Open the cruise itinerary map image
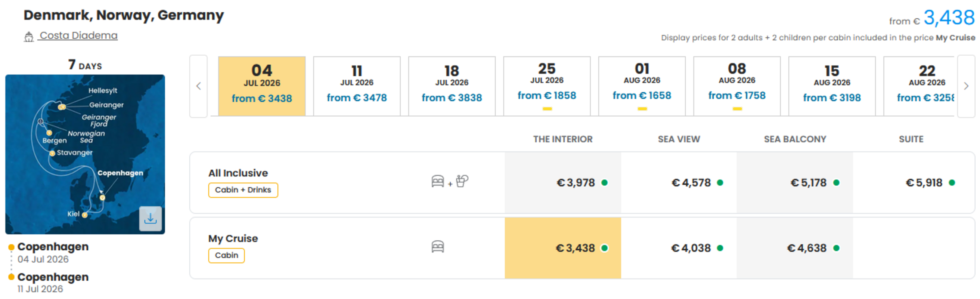Image resolution: width=980 pixels, height=299 pixels. (x=85, y=154)
